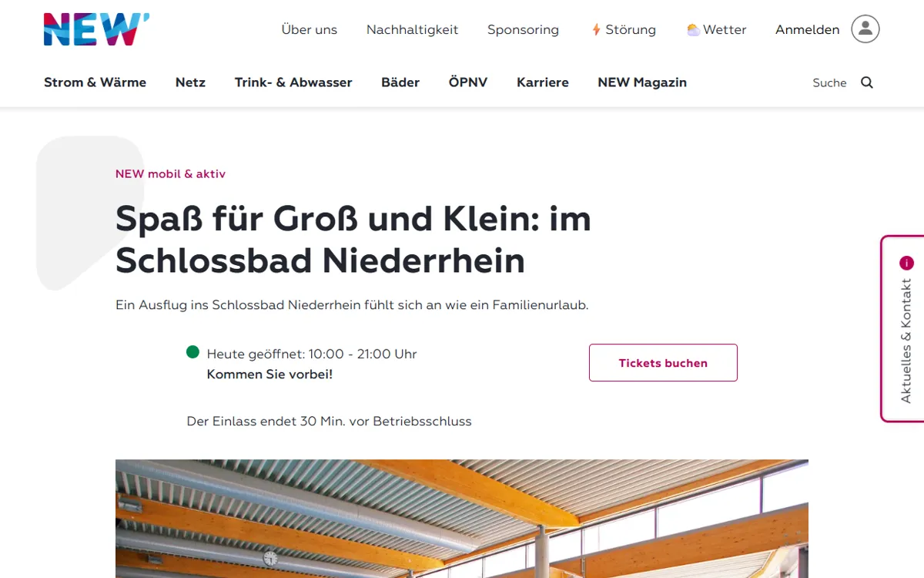Click the weather cloud icon
The height and width of the screenshot is (578, 924).
tap(693, 30)
